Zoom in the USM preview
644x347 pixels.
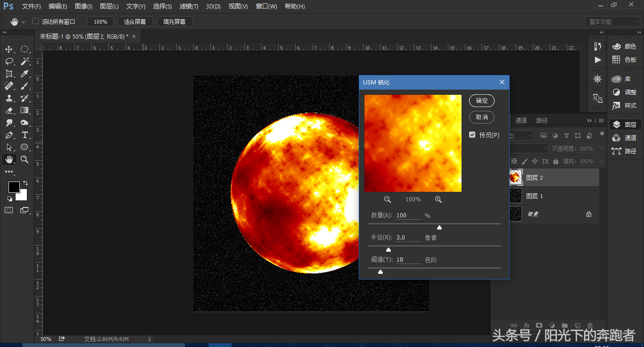pos(438,199)
